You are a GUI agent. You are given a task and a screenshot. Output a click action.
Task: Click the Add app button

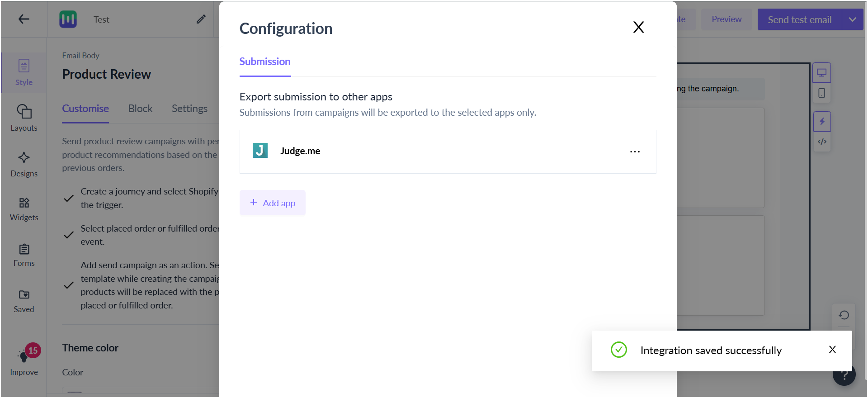[x=273, y=203]
